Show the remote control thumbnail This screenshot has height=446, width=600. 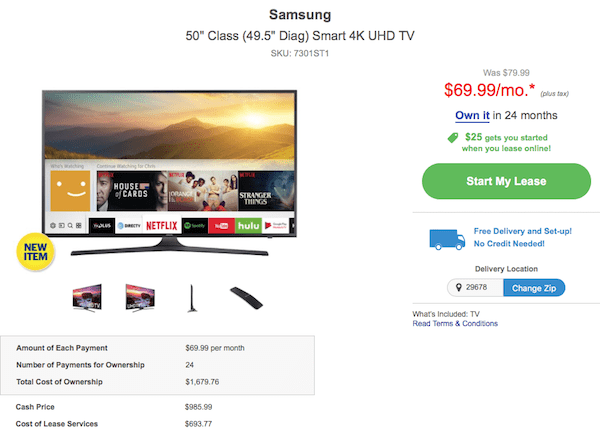pyautogui.click(x=244, y=297)
